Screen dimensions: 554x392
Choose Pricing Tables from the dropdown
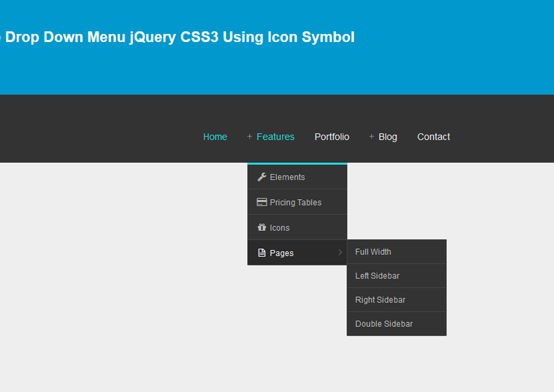pyautogui.click(x=297, y=202)
